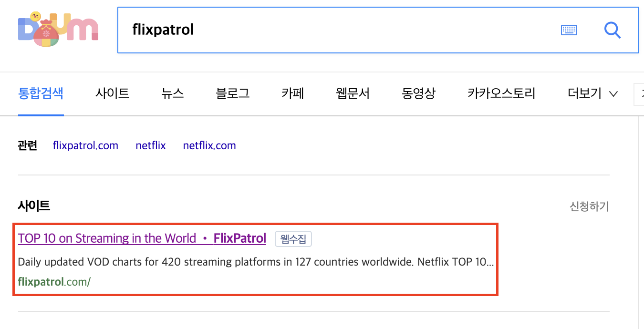Open the 카페 tab
Screen dimensions: 644x329
click(293, 93)
